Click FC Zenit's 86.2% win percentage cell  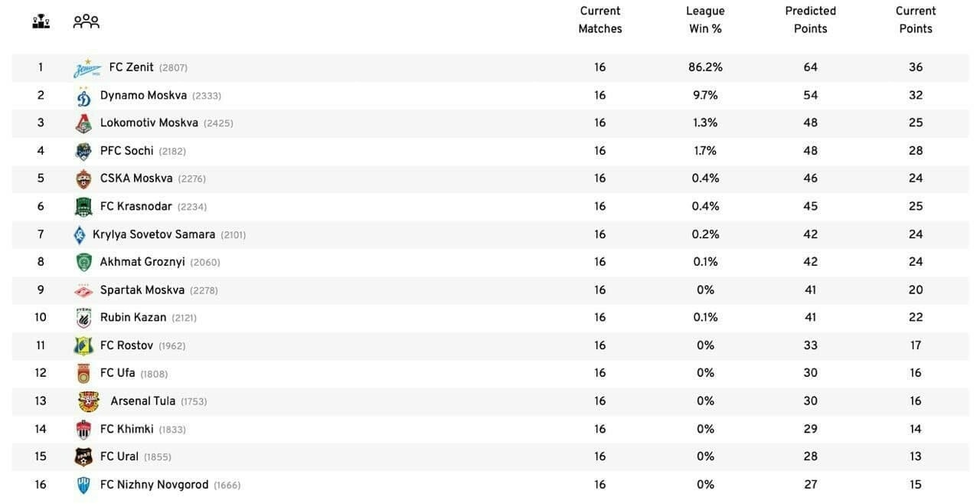(x=705, y=67)
